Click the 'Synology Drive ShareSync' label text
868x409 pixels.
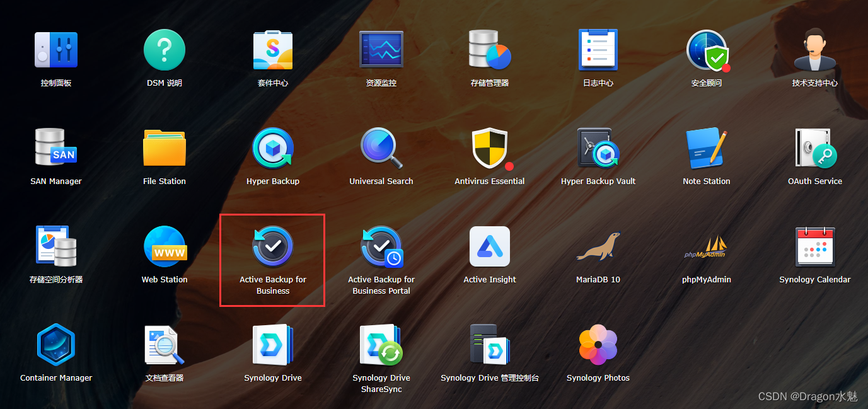(381, 383)
